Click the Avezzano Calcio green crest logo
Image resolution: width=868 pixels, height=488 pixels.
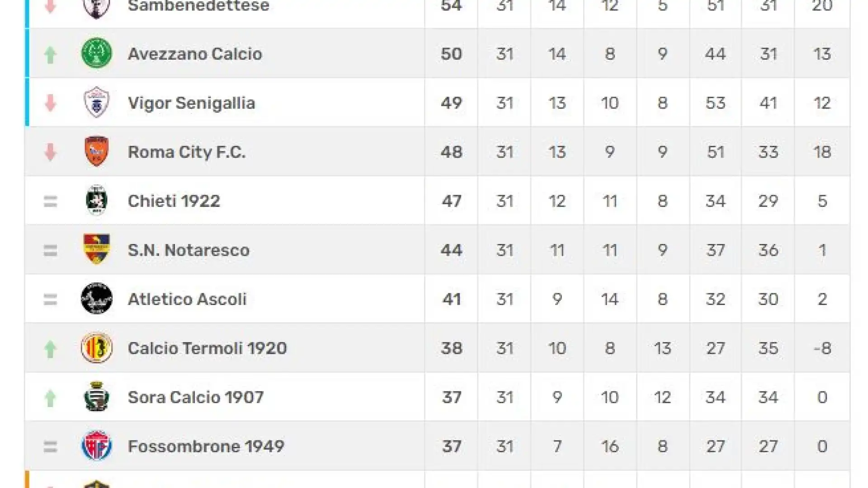(x=96, y=53)
